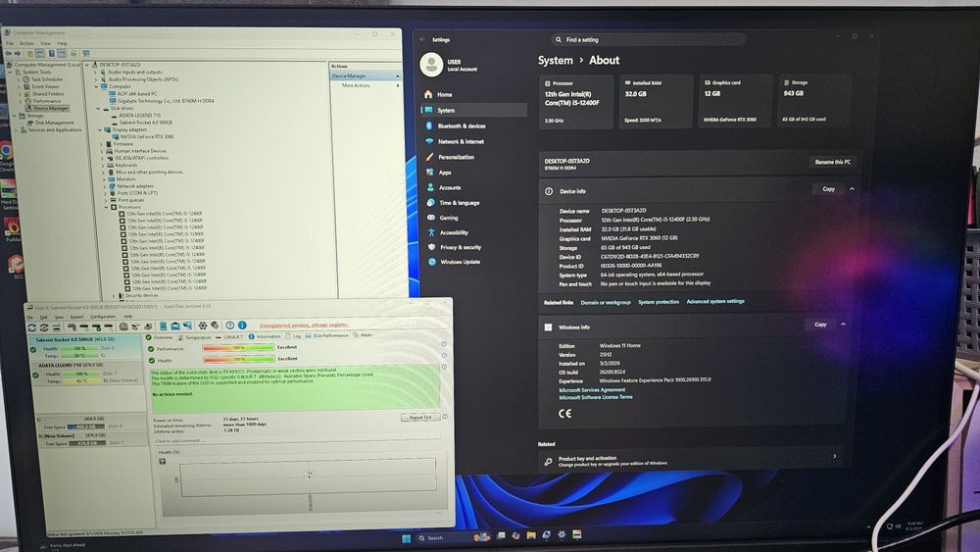The image size is (980, 552).
Task: Show hidden system tray icons chevron
Action: tap(868, 527)
